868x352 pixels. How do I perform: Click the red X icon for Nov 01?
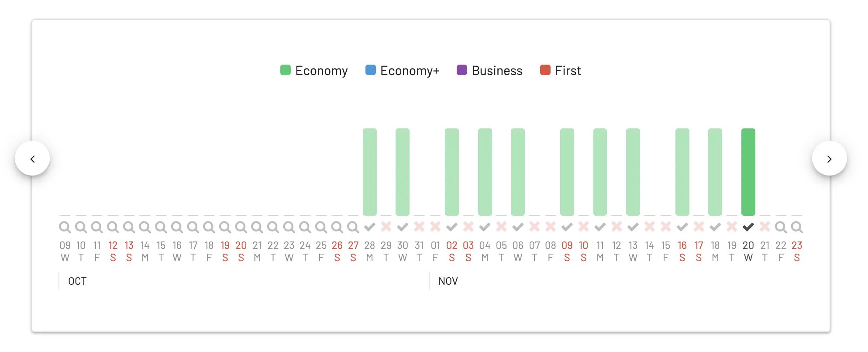[435, 227]
